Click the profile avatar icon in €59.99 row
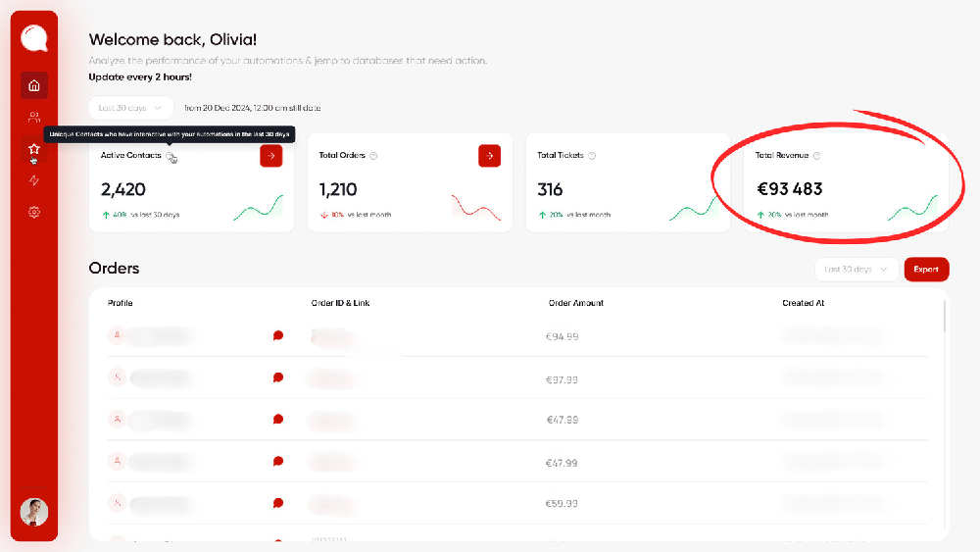980x552 pixels. tap(117, 503)
